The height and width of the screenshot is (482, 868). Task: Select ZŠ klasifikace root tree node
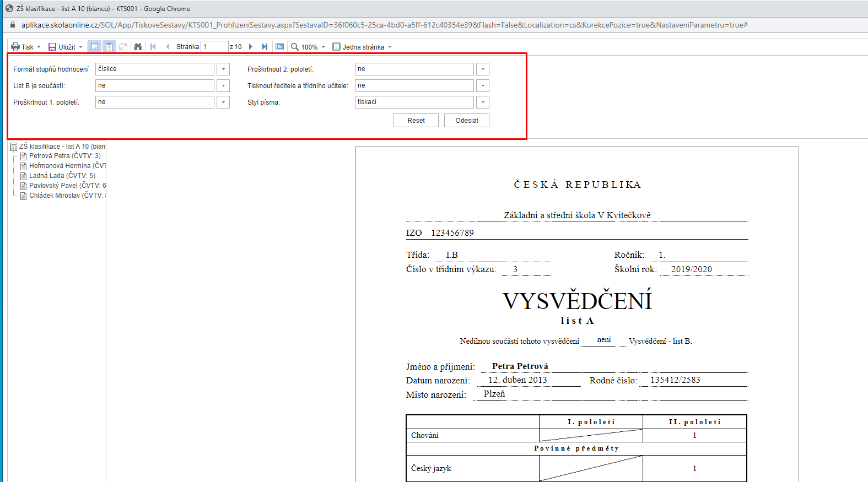(x=62, y=147)
